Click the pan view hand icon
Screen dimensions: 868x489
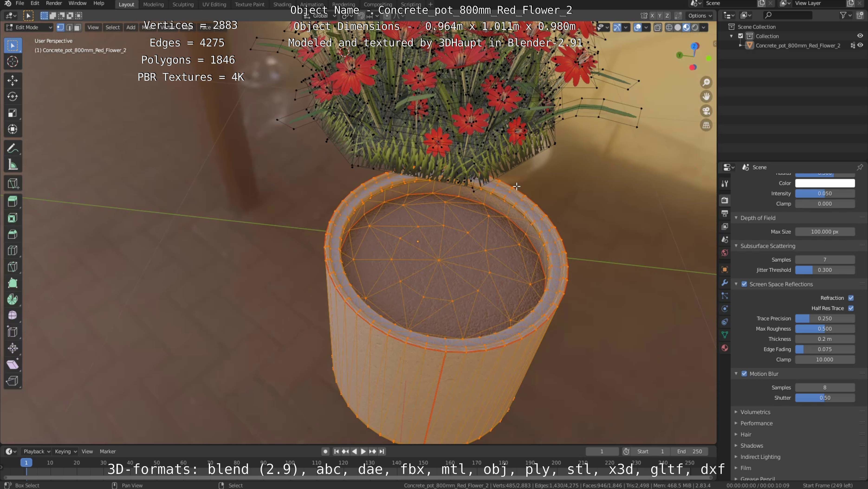[706, 97]
